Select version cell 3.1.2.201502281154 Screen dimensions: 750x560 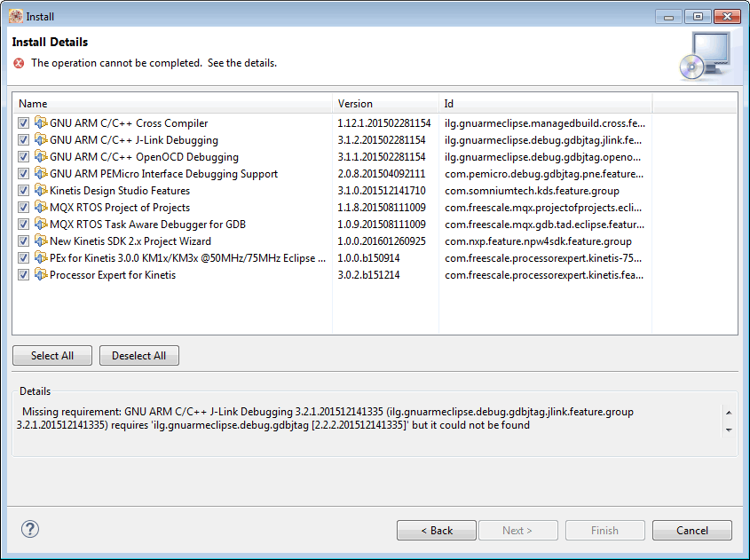coord(382,139)
